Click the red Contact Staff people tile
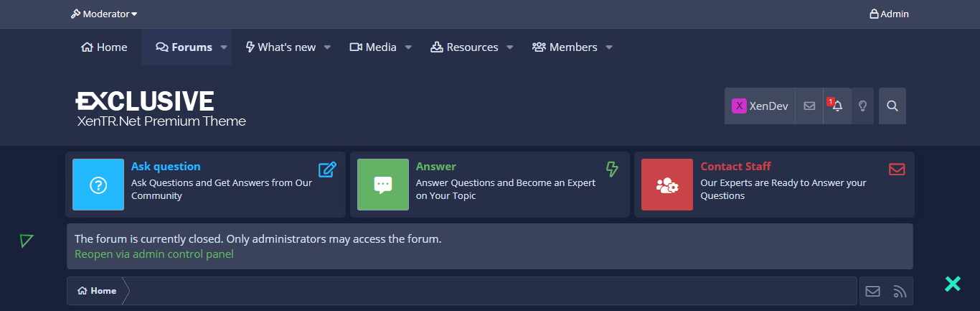Viewport: 980px width, 311px height. [x=667, y=185]
